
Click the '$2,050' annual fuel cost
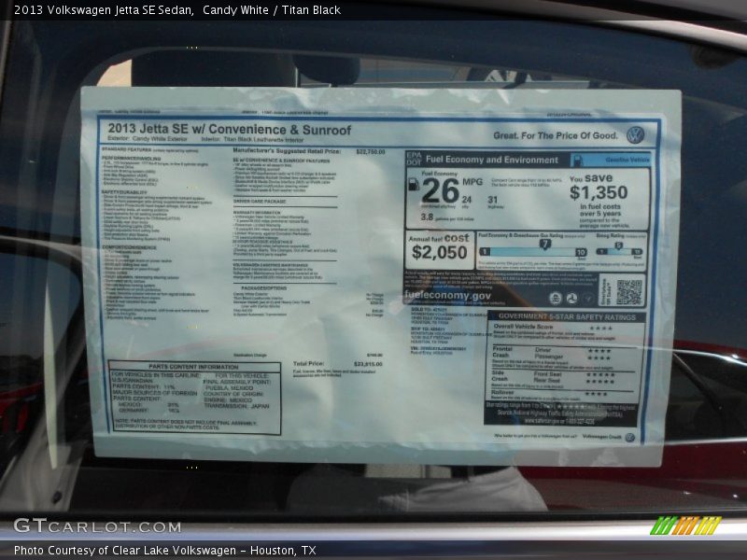click(439, 252)
